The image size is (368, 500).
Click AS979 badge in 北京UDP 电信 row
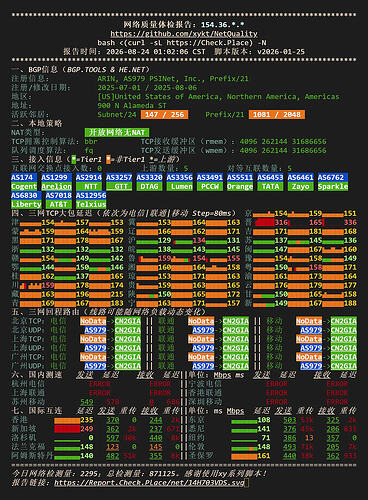pyautogui.click(x=95, y=330)
